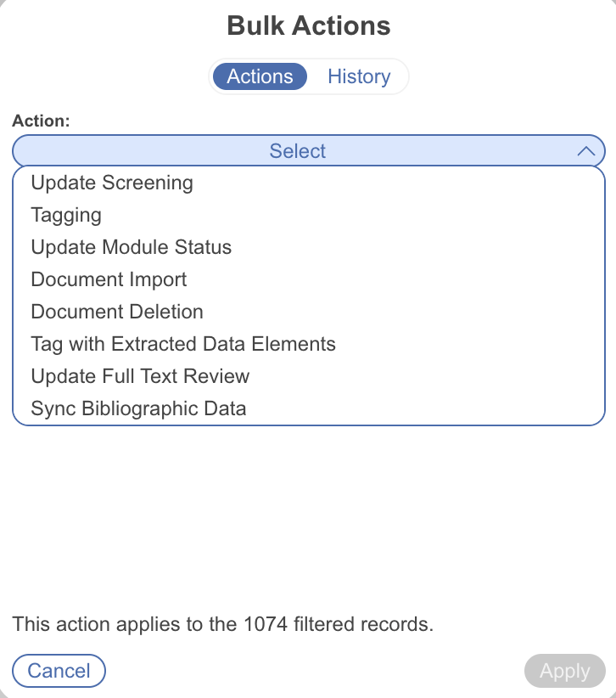
Task: Pick Update Module Status option
Action: (x=132, y=247)
